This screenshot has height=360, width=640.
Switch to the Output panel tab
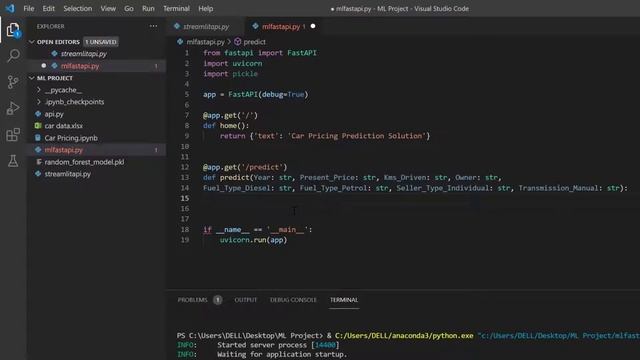pos(246,300)
